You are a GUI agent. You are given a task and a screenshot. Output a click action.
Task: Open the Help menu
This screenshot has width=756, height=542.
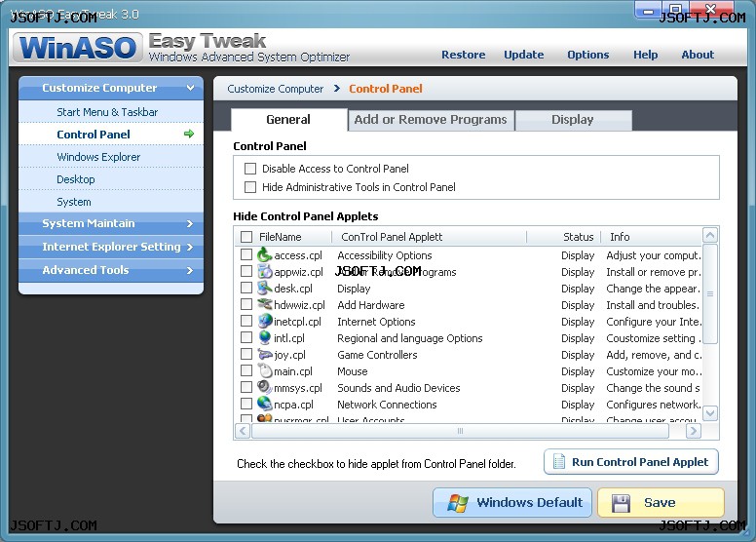click(x=645, y=55)
